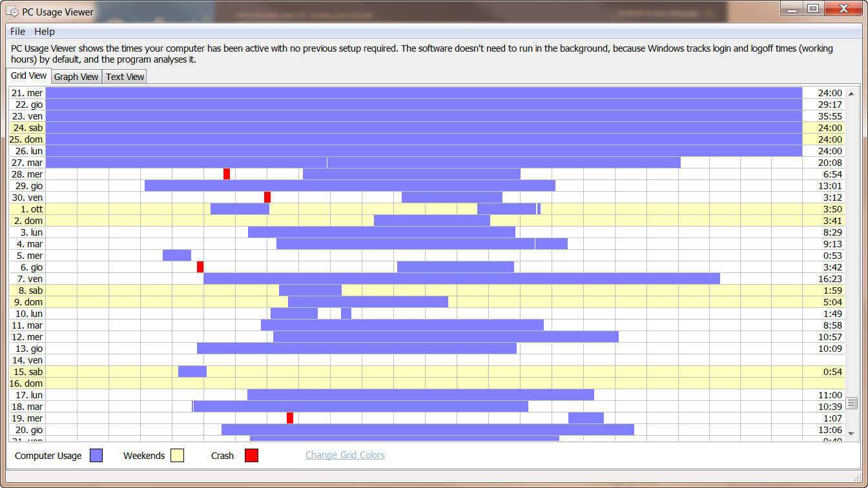
Task: Click the scrollbar up arrow
Action: point(851,94)
